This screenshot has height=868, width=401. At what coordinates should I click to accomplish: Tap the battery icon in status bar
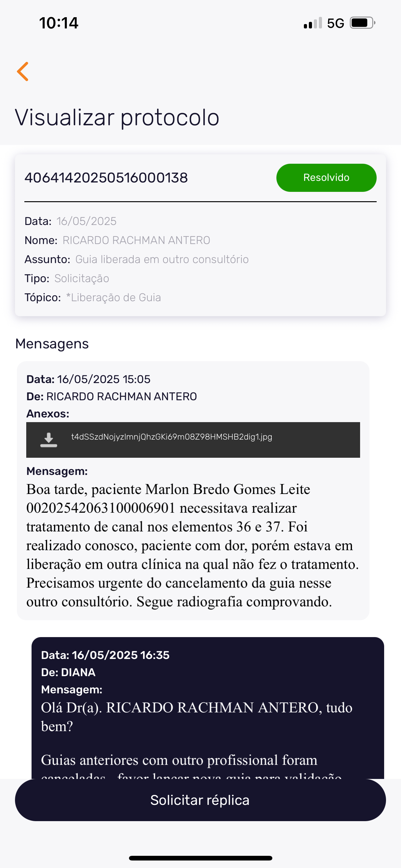pyautogui.click(x=362, y=23)
